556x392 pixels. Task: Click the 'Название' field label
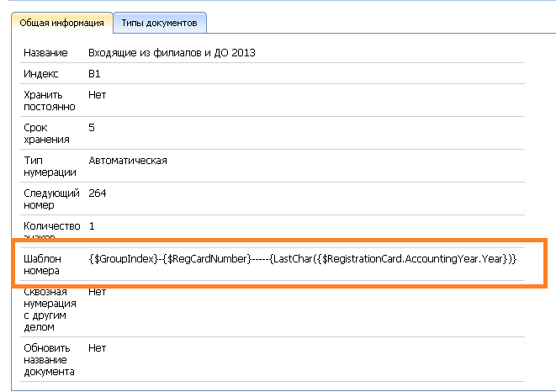point(45,53)
